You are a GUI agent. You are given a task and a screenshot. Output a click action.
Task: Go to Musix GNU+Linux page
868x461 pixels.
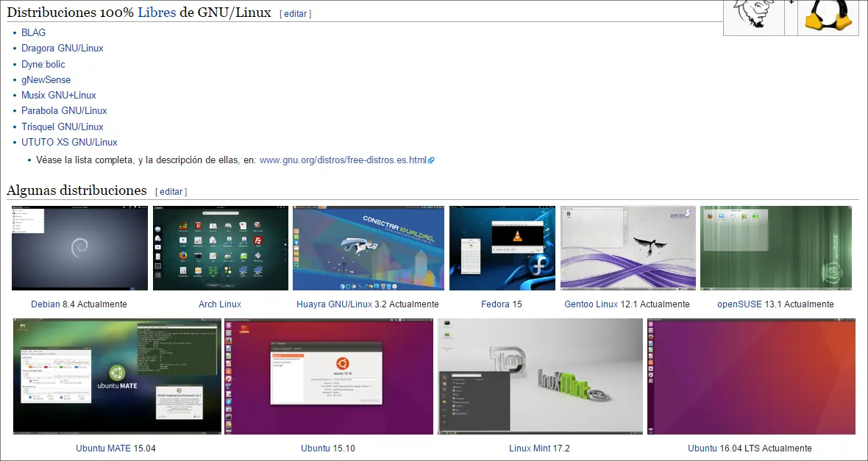(x=59, y=95)
